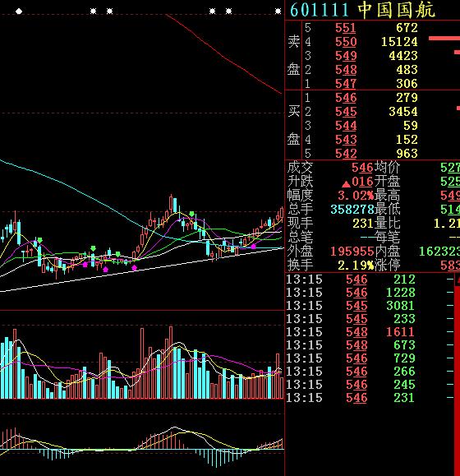The image size is (460, 476).
Task: Click the 量比 label
Action: coord(387,224)
